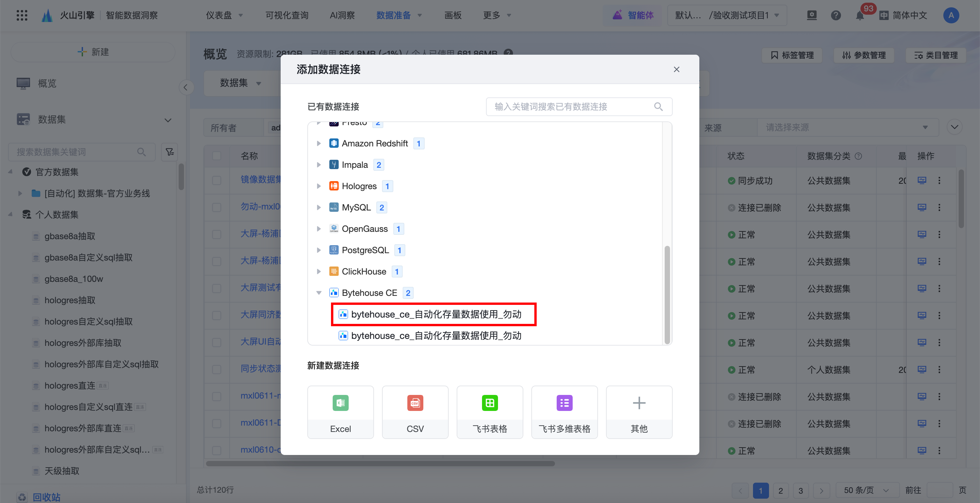
Task: Click the download center icon in header
Action: 812,15
